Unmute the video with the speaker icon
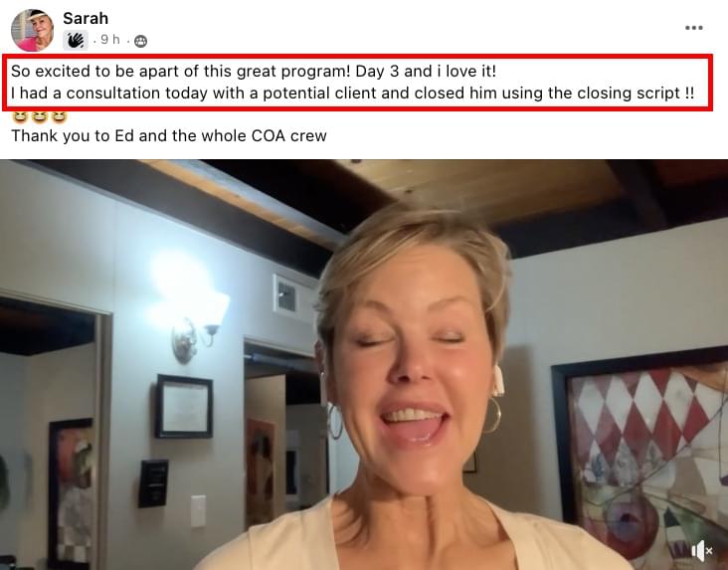Screen dimensions: 728x570 [701, 551]
